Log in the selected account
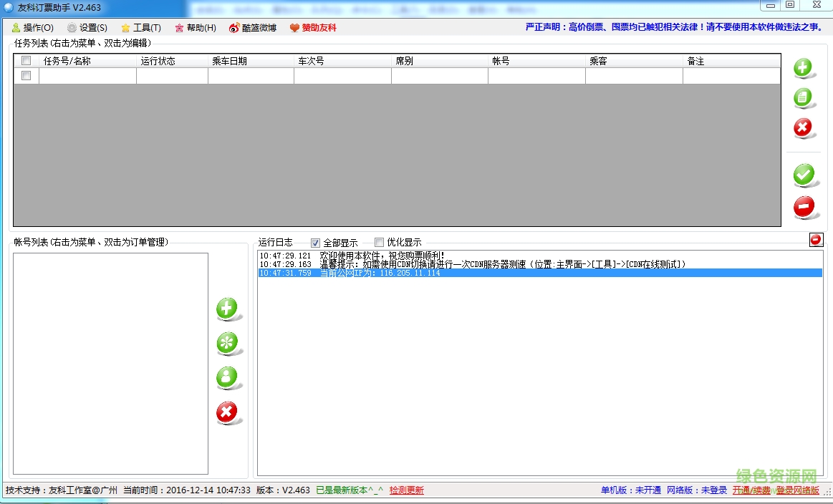833x504 pixels. coord(228,378)
